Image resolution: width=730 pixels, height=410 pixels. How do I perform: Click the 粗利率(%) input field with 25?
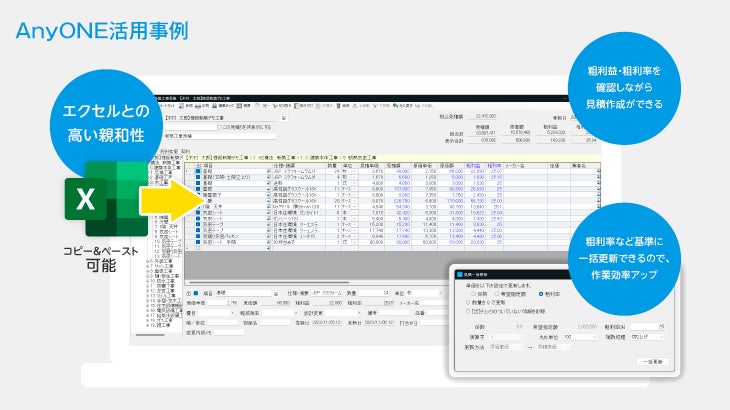pos(647,327)
